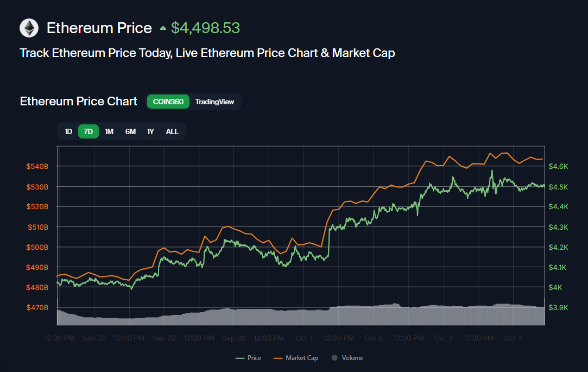
Task: Click the Ethereum Price heading
Action: [x=99, y=28]
